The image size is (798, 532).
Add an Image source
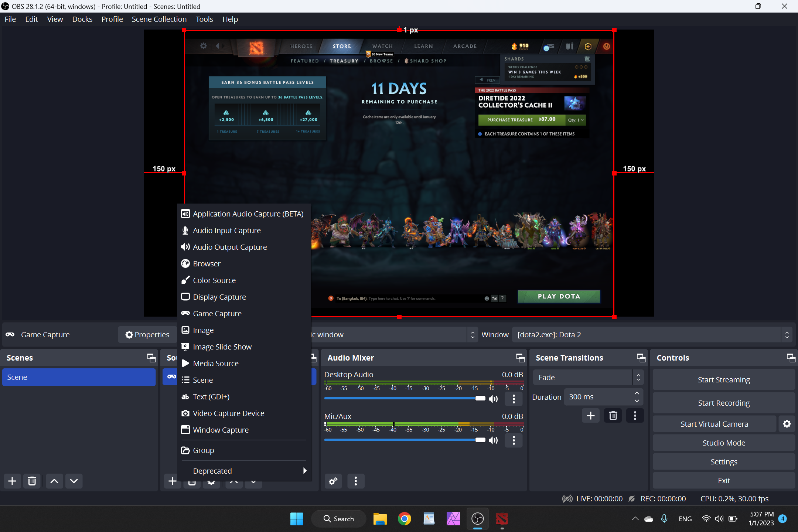[244, 330]
